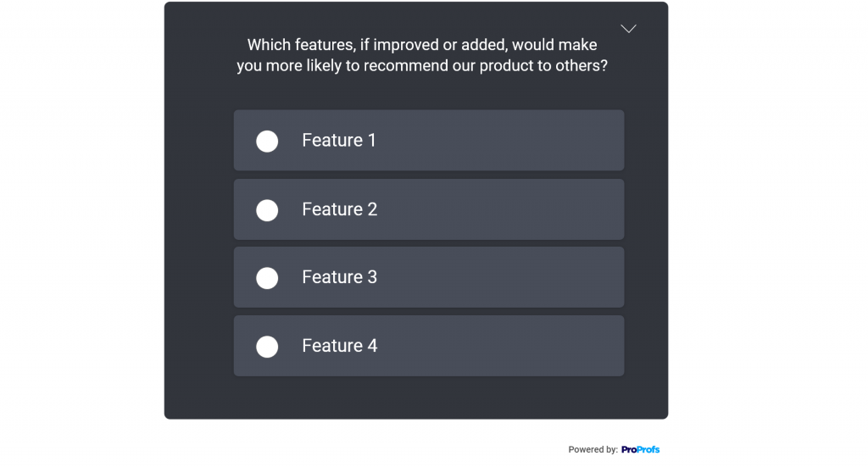Click the dark card area below Feature 4

(x=416, y=398)
